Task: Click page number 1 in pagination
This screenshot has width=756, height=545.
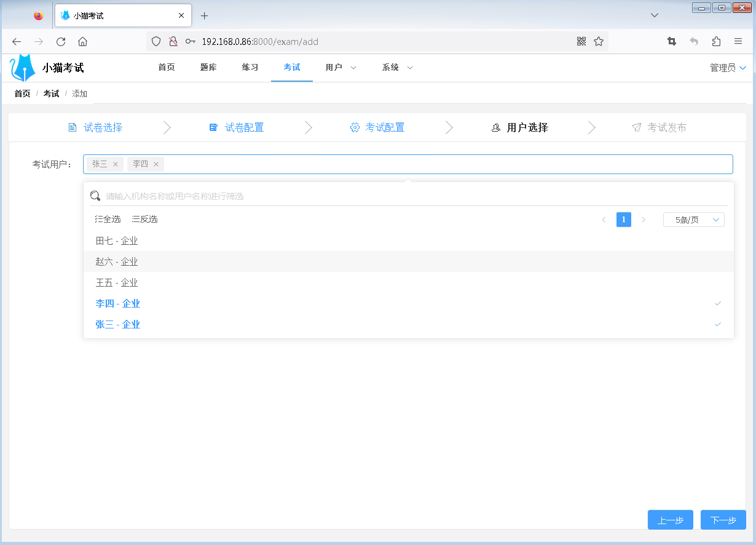Action: tap(624, 219)
